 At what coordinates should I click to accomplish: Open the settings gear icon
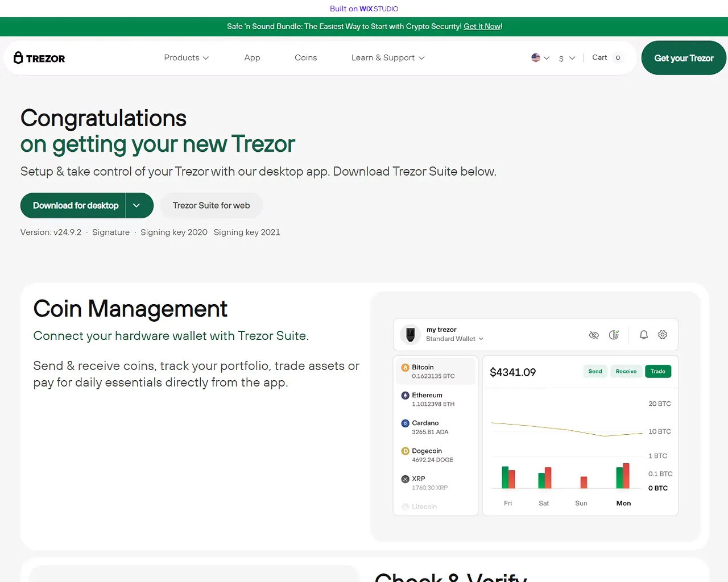663,335
